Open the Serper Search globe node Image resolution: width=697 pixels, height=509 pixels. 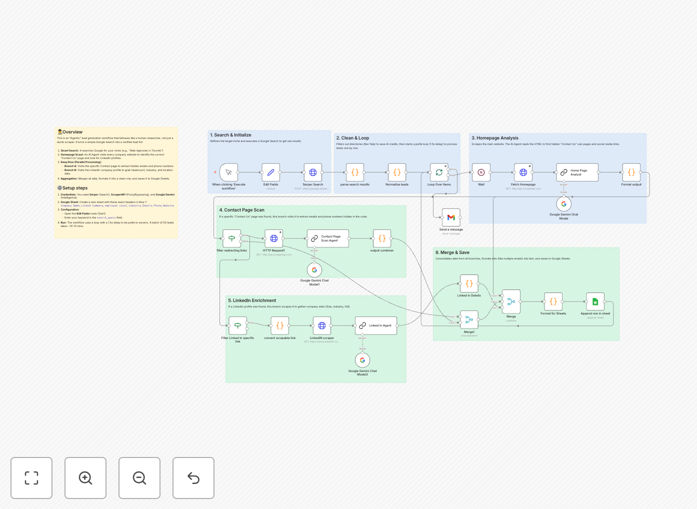(313, 172)
